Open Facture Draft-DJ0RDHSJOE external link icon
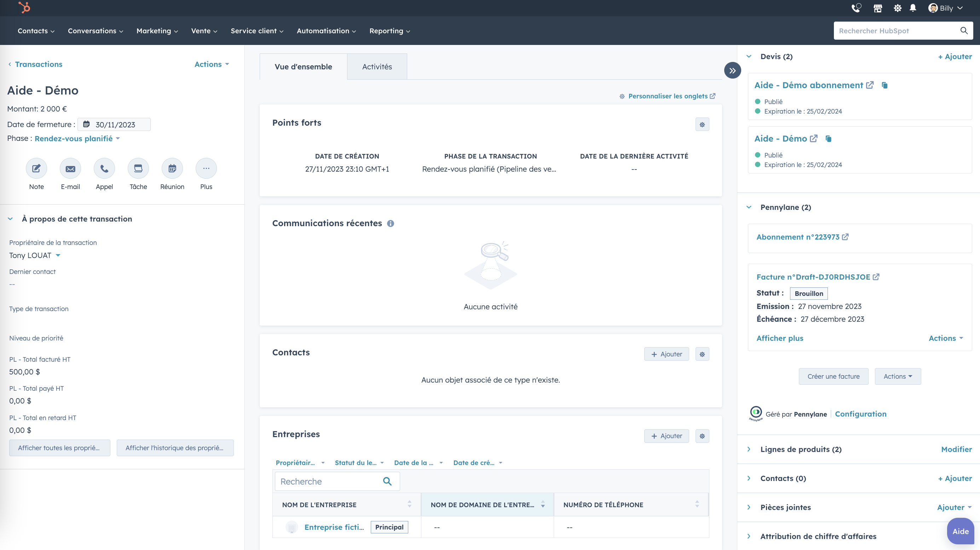980x550 pixels. 876,277
